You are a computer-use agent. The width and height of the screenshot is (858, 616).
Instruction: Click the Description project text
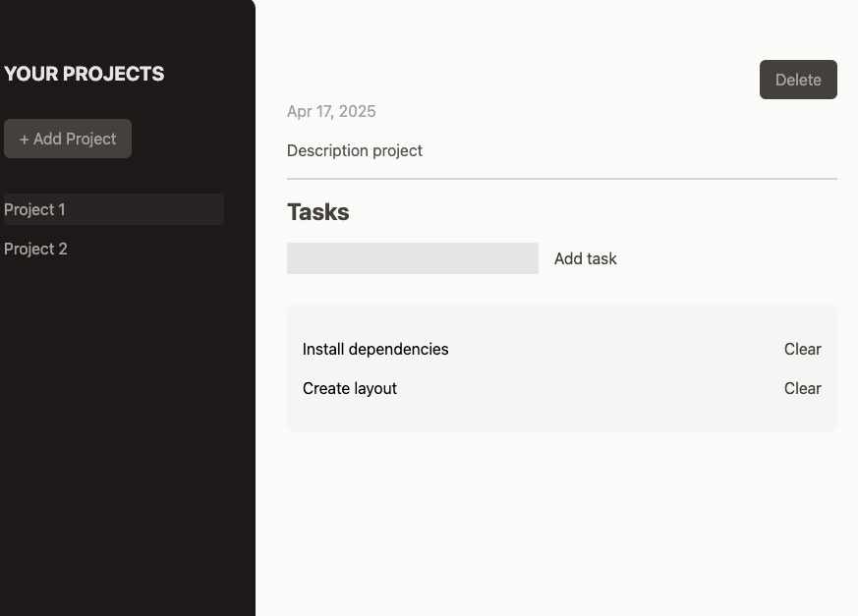[x=355, y=151]
